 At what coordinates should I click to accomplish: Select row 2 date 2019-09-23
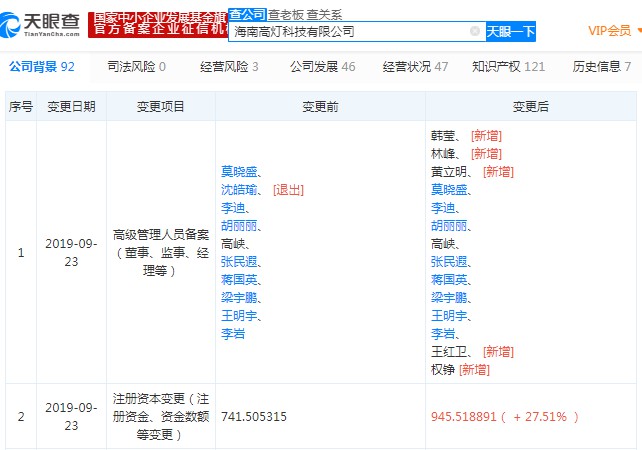71,416
